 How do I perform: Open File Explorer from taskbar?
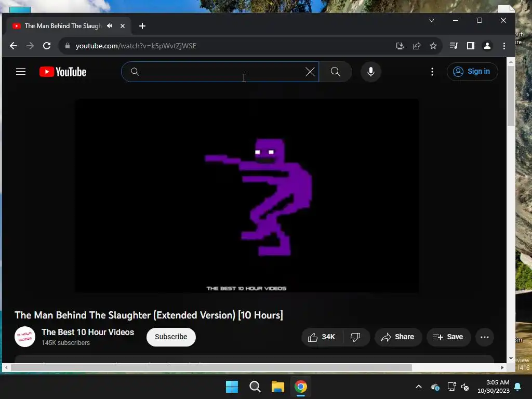277,387
